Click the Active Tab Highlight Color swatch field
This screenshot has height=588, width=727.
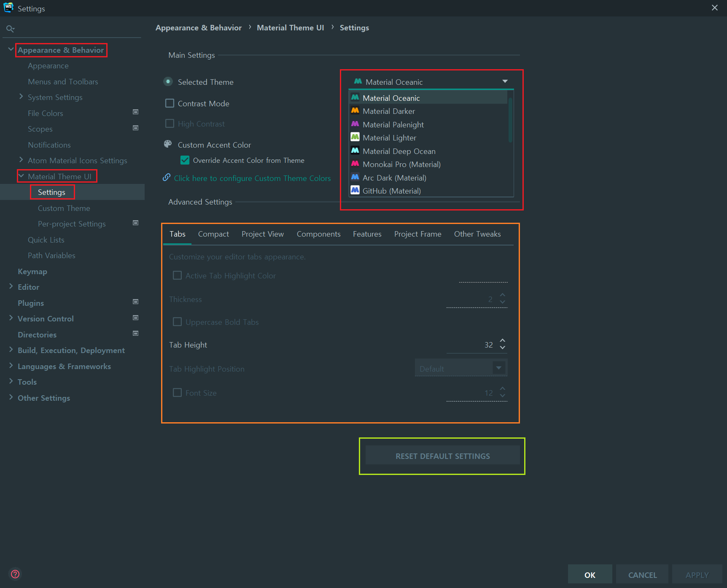(x=483, y=275)
